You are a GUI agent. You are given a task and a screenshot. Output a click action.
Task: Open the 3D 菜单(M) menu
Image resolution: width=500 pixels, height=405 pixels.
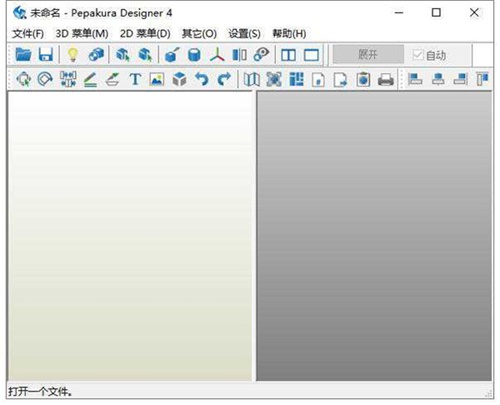82,33
